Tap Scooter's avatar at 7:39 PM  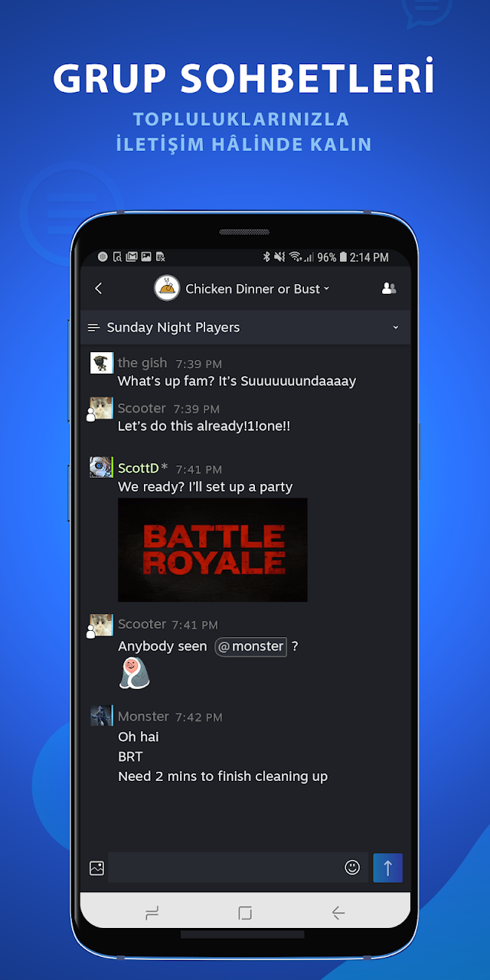tap(102, 408)
